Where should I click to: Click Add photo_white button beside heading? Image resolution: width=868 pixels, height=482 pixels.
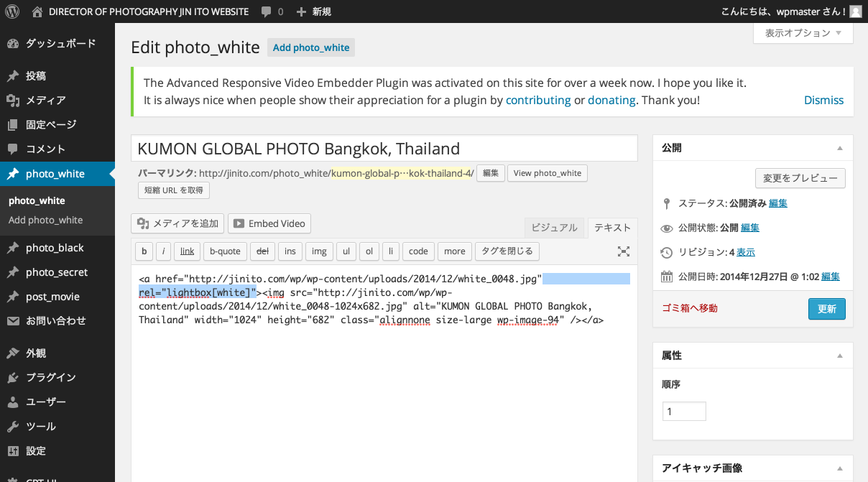pyautogui.click(x=311, y=47)
